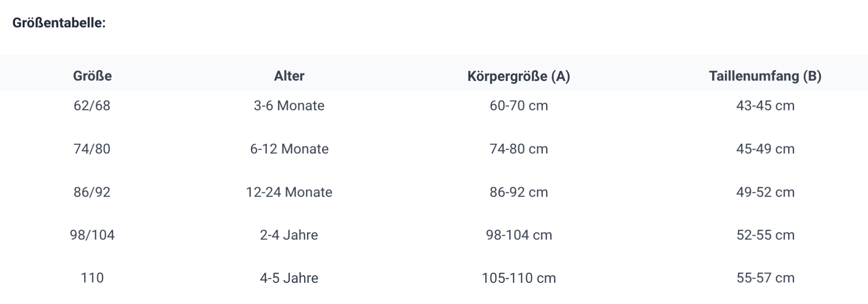This screenshot has height=304, width=868.
Task: Click the 12-24 Monate age cell
Action: click(x=289, y=192)
